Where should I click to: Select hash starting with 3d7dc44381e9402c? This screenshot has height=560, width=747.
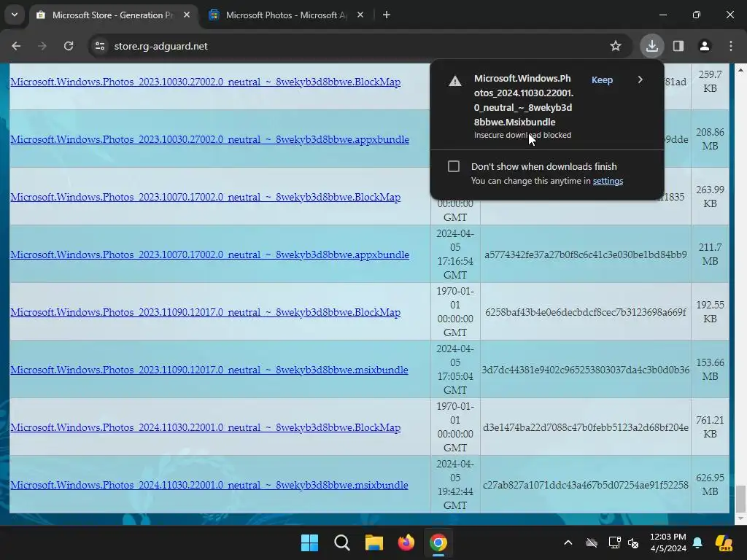tap(586, 370)
